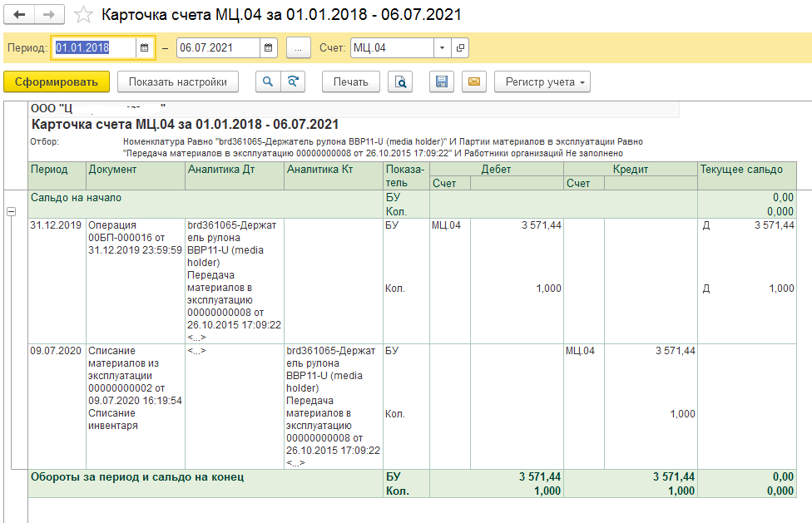Save report with floppy disk icon
Viewport: 812px width, 523px height.
442,81
